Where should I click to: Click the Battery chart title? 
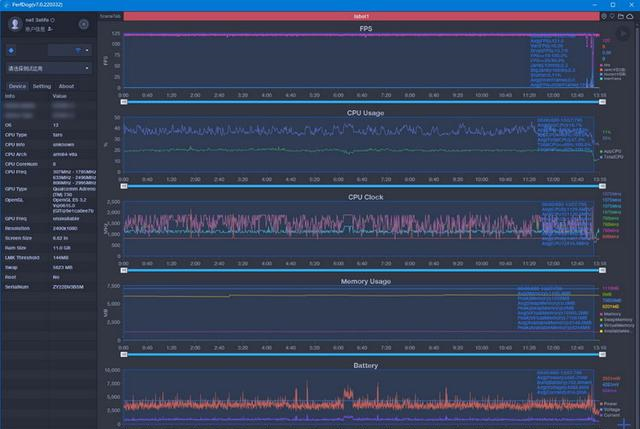coord(365,365)
